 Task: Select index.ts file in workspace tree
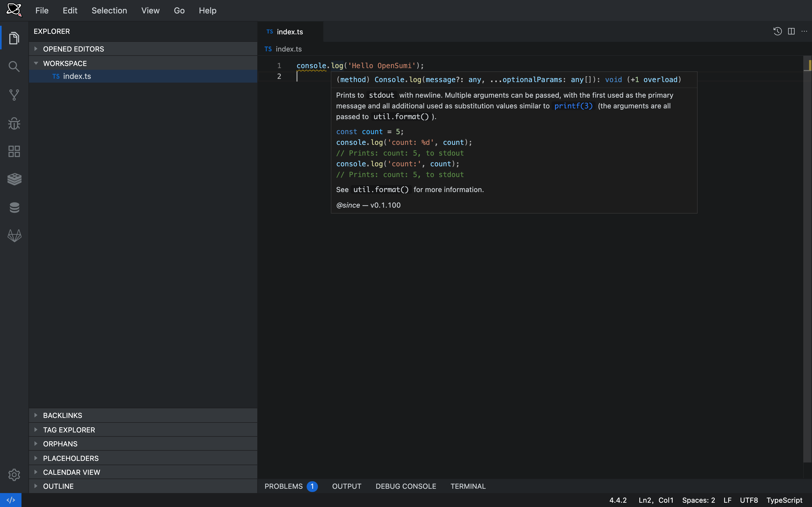click(x=77, y=76)
